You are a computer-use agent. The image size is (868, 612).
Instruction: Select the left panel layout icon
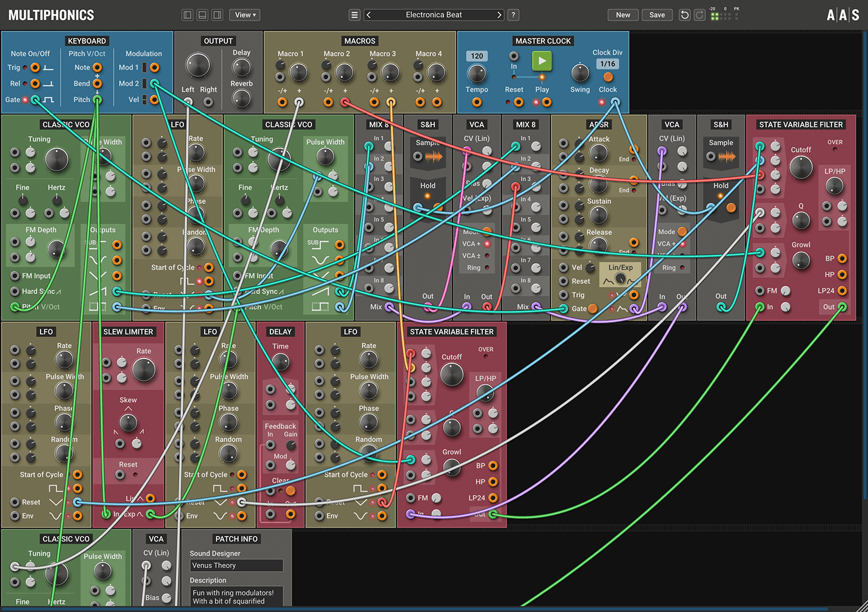(x=187, y=14)
